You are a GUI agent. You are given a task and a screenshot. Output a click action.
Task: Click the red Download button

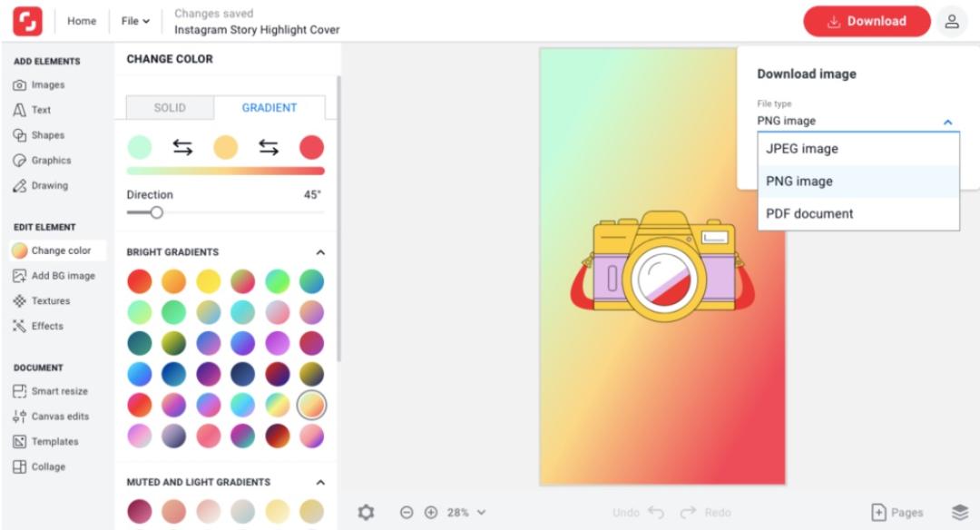[867, 21]
